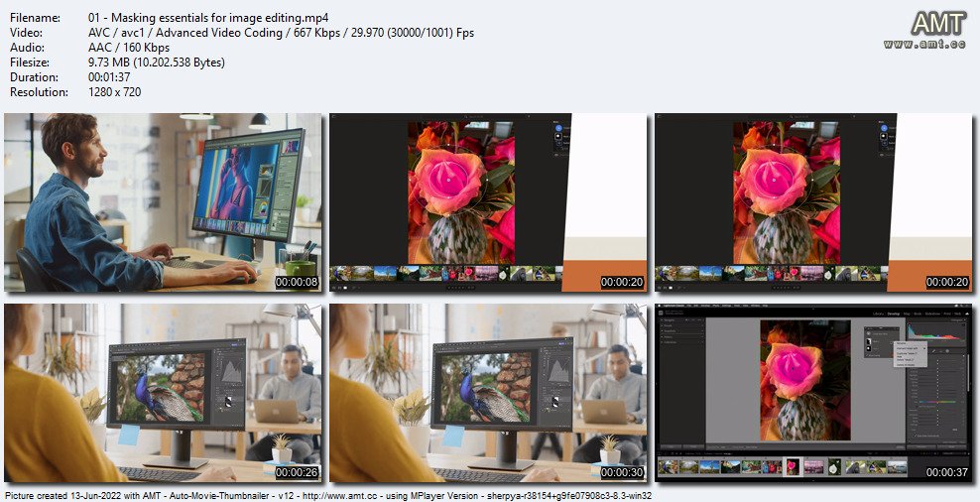Select the Library module tab in the 00:00:37 frame
The width and height of the screenshot is (980, 502).
[878, 314]
